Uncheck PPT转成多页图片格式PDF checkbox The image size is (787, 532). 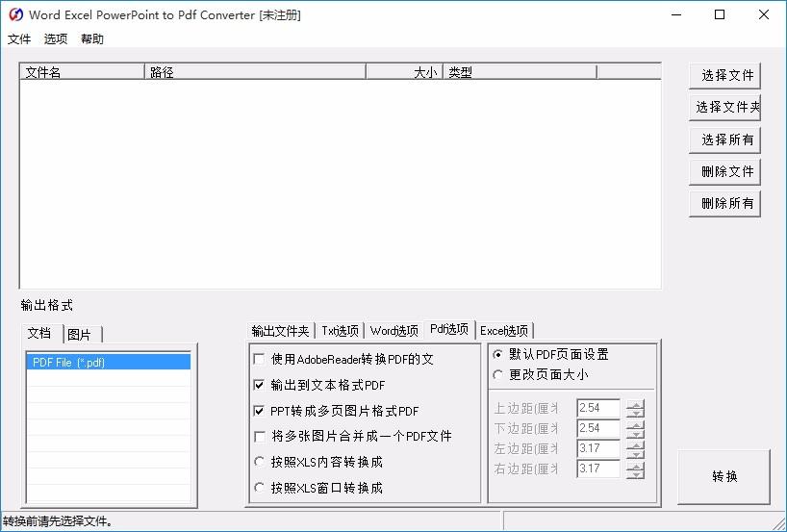click(260, 411)
